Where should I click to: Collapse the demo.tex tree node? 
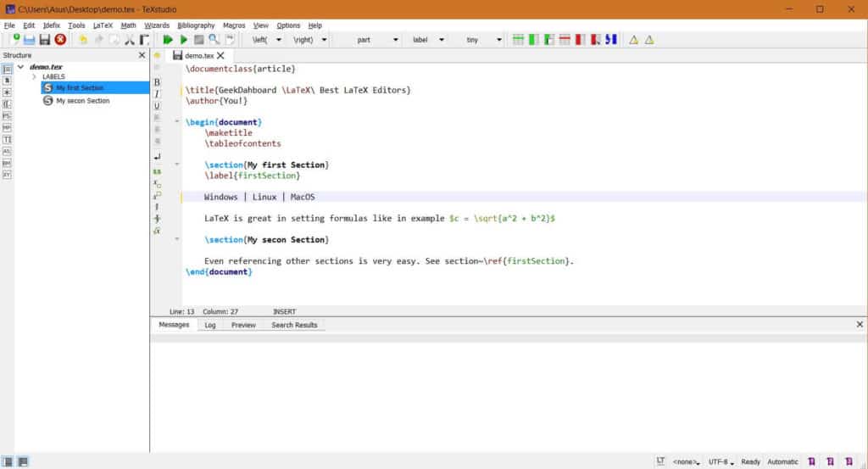click(x=20, y=66)
